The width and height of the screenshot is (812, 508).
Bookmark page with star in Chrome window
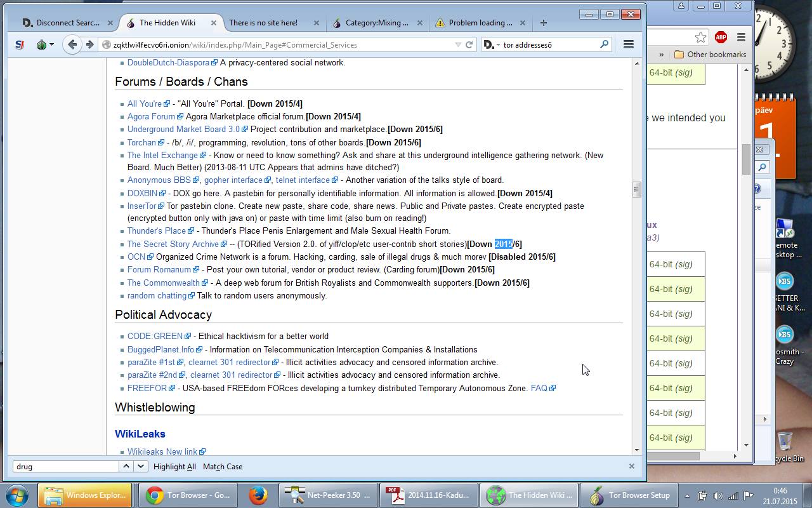click(x=700, y=37)
